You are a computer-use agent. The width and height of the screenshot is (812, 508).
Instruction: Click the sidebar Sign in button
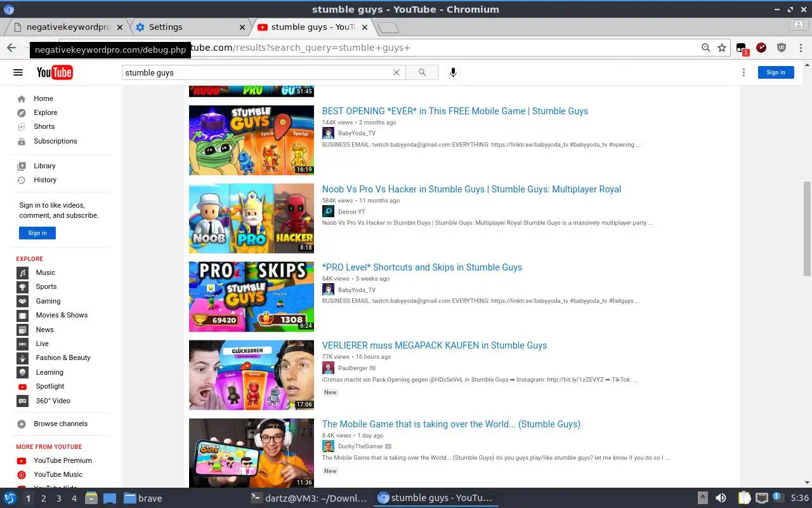(37, 233)
